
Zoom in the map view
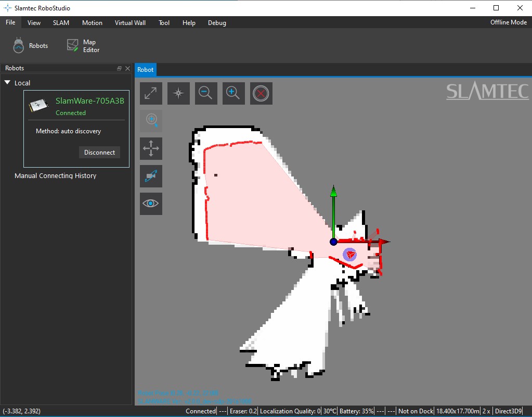coord(233,93)
